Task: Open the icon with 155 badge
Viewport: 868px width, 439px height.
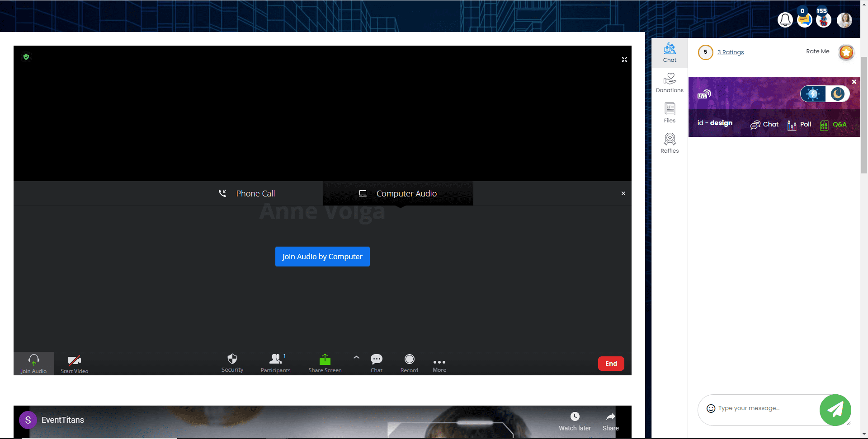Action: (x=824, y=20)
